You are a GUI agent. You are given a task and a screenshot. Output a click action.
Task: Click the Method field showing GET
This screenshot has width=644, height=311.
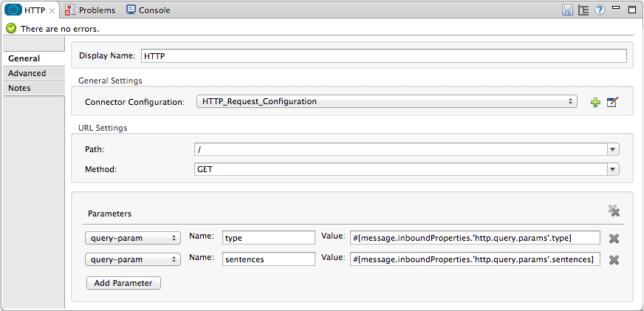tap(400, 169)
